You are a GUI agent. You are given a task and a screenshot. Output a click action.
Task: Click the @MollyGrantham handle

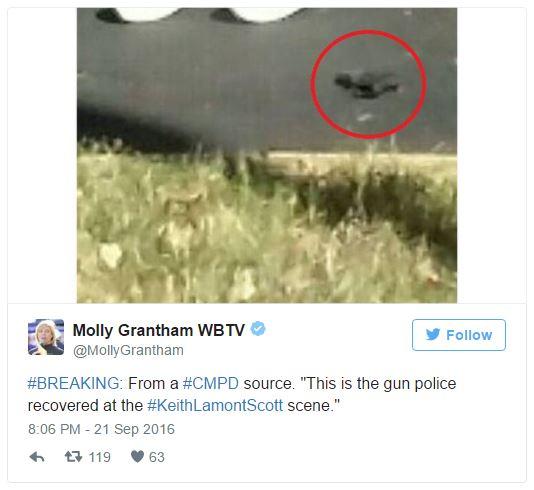[x=128, y=350]
